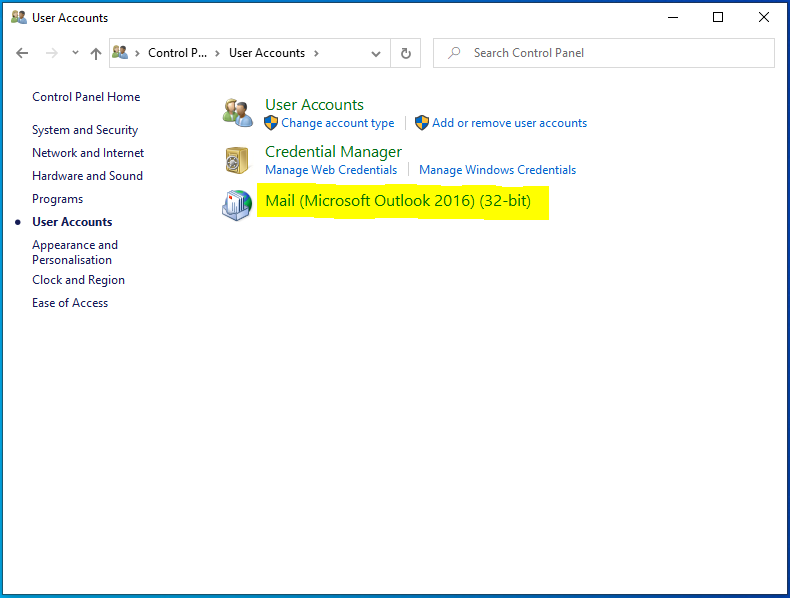
Task: Open the recent locations dropdown arrow
Action: (x=75, y=52)
